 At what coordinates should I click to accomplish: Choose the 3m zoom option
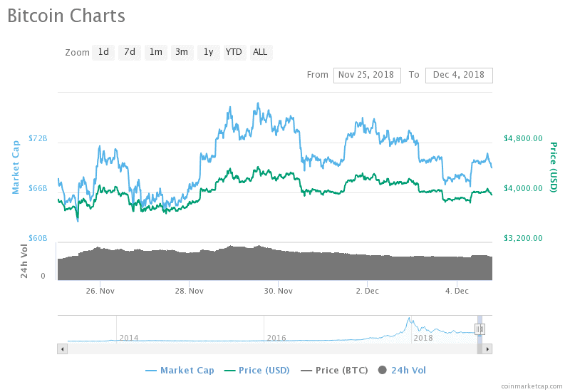(x=182, y=52)
